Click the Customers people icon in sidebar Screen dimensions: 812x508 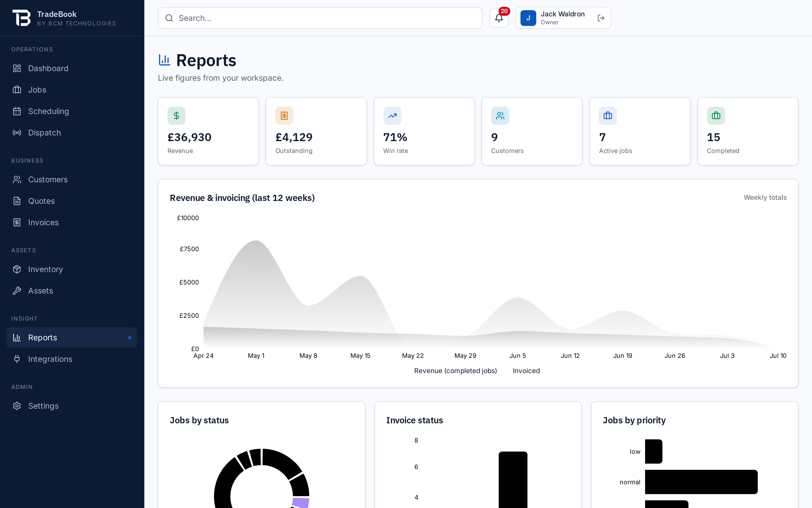click(x=17, y=179)
